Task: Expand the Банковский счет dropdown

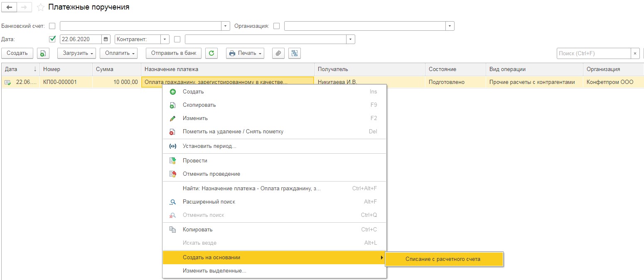Action: [x=226, y=26]
